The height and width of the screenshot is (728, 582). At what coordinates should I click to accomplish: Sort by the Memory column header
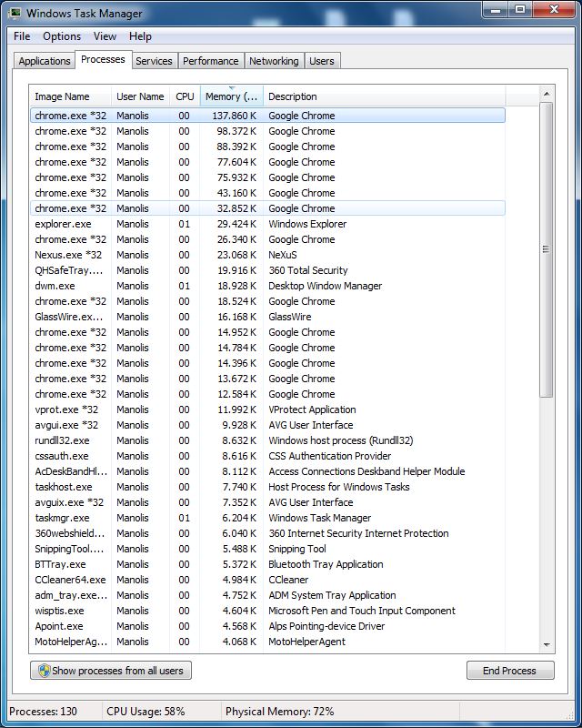[231, 96]
